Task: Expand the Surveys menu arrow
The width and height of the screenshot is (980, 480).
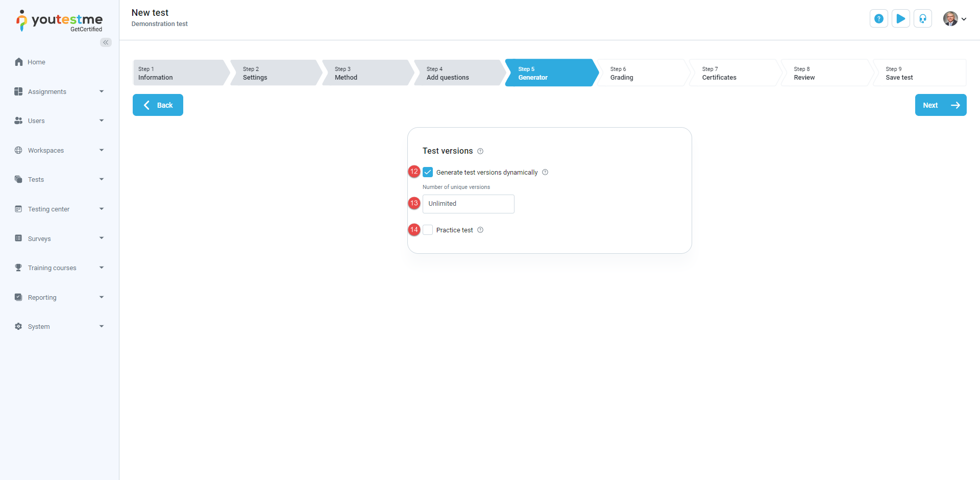Action: pyautogui.click(x=102, y=238)
